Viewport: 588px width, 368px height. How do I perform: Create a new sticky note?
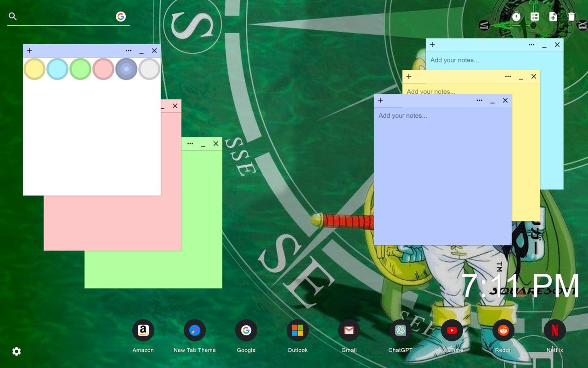pos(553,17)
